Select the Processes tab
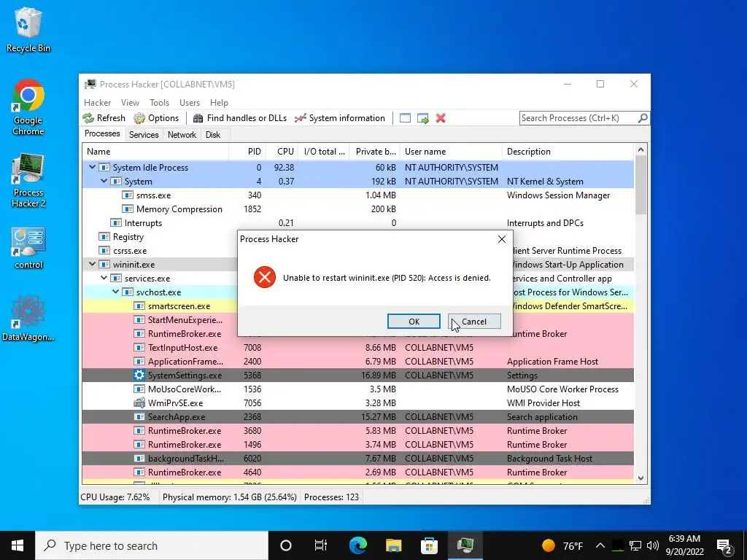The image size is (747, 560). [102, 134]
